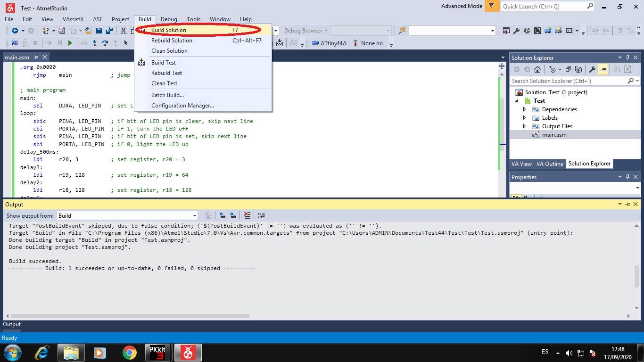Collapse the Test project node

coord(516,101)
